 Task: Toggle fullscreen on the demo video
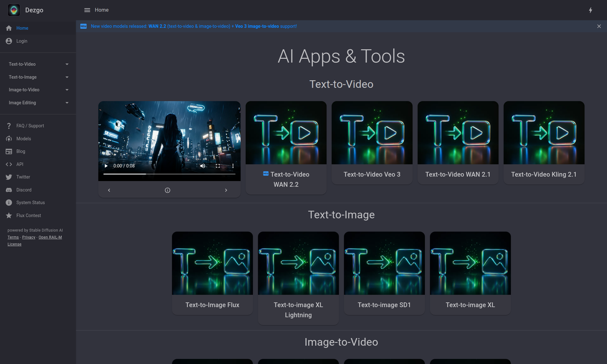tap(218, 166)
